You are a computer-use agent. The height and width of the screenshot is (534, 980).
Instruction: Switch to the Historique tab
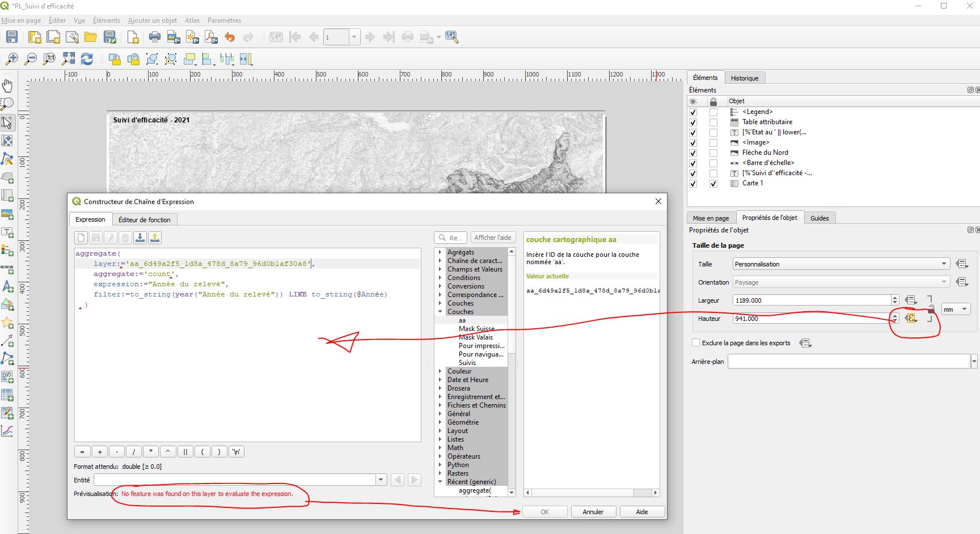tap(744, 78)
